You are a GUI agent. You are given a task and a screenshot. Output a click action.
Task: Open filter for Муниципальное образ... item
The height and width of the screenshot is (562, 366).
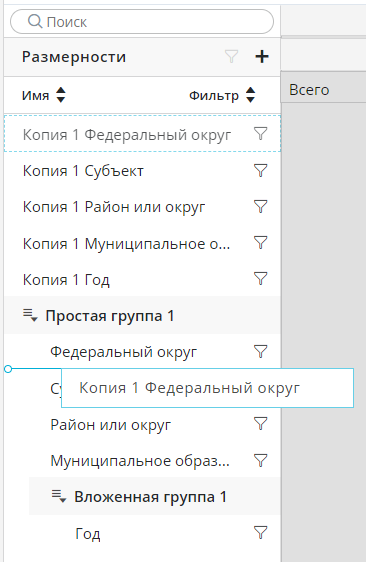[x=261, y=460]
